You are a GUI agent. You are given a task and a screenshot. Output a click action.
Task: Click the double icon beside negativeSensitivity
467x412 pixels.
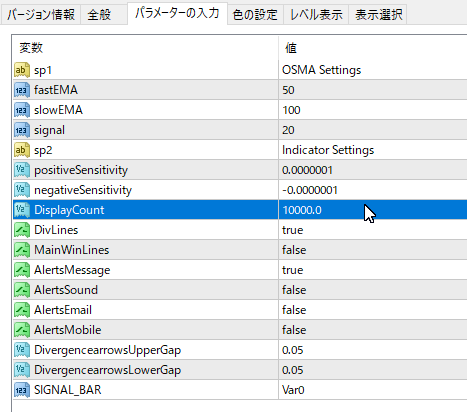[22, 190]
